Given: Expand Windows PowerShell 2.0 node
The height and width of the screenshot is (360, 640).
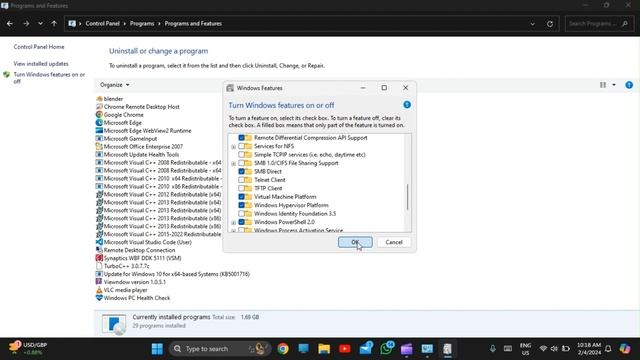Looking at the screenshot, I should click(233, 222).
